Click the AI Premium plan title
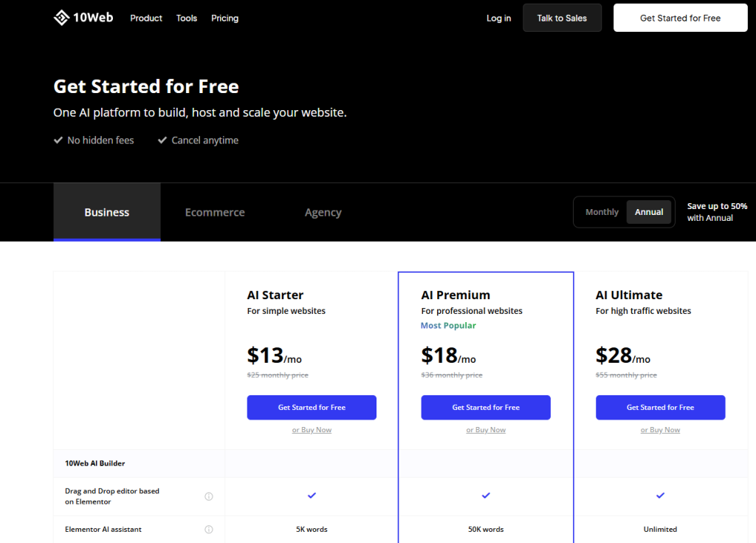756x543 pixels. click(456, 295)
